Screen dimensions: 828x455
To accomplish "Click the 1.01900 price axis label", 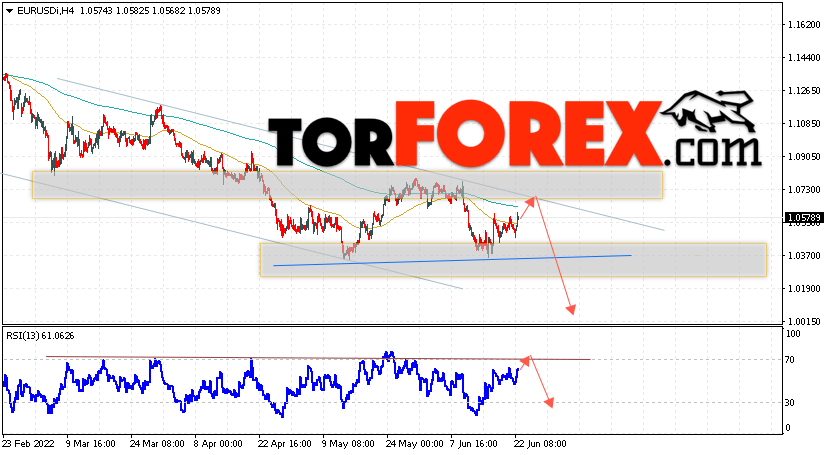I will (x=804, y=289).
